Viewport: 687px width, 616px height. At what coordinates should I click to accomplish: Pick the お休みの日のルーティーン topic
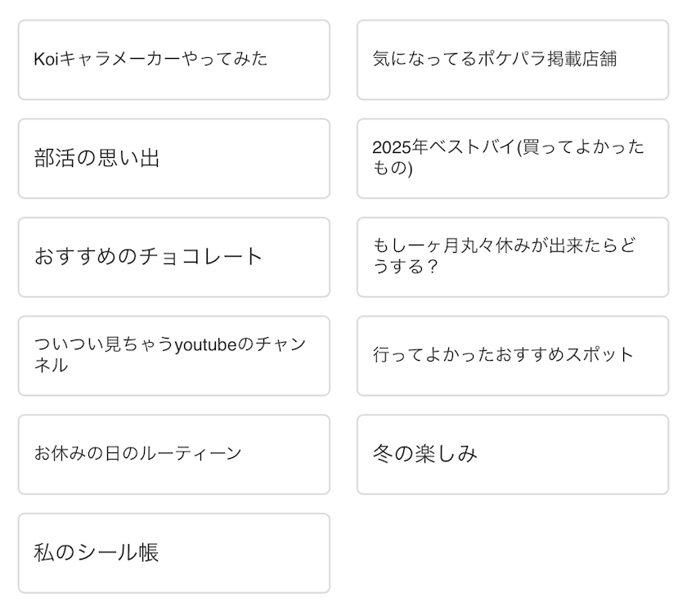(173, 454)
